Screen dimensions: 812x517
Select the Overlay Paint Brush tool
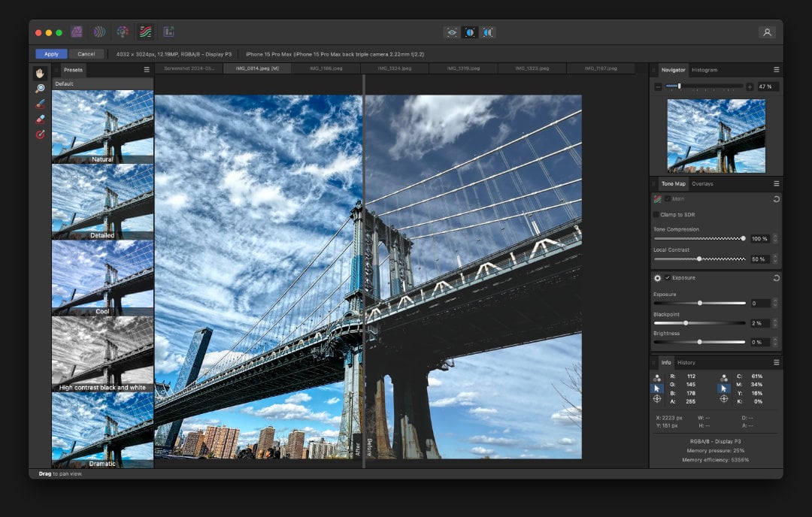(x=39, y=102)
